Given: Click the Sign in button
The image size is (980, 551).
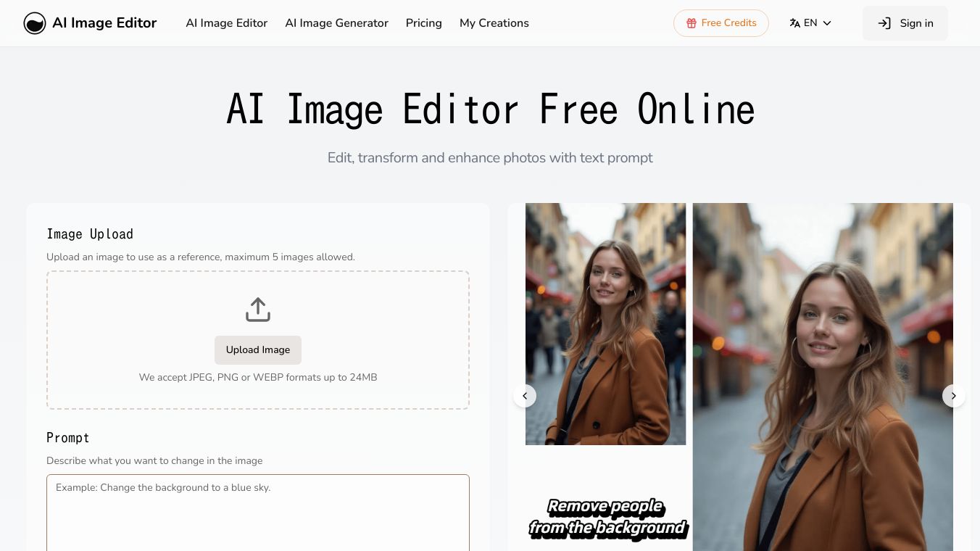Looking at the screenshot, I should (x=905, y=23).
